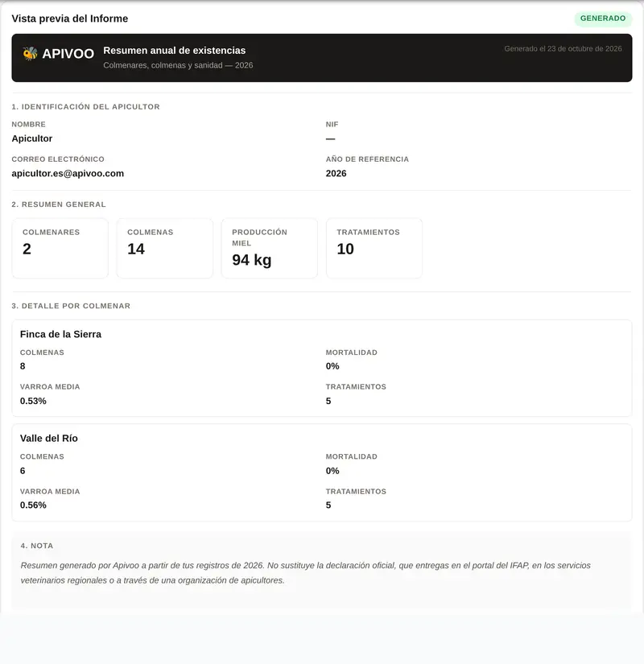Select the "1. IDENTIFICACIÓN DEL APICULTOR" section heading
Viewport: 644px width, 664px height.
coord(85,107)
